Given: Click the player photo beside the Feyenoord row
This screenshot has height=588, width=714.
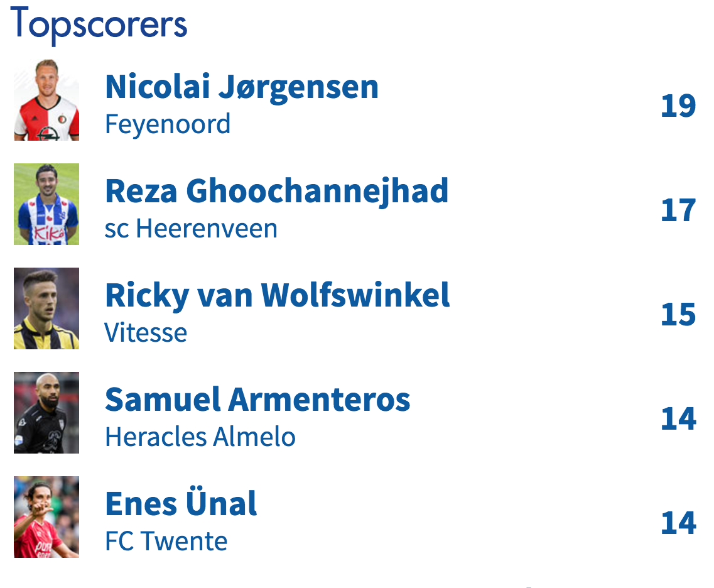Looking at the screenshot, I should point(46,100).
